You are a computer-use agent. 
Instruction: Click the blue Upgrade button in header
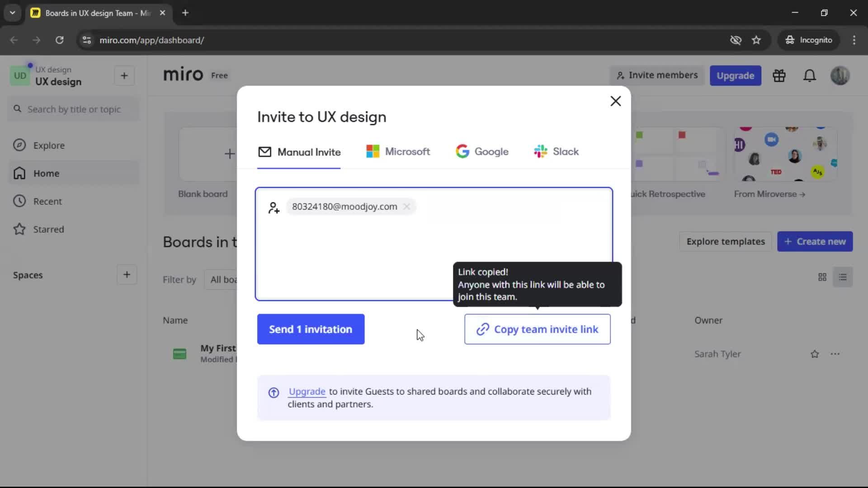click(735, 75)
